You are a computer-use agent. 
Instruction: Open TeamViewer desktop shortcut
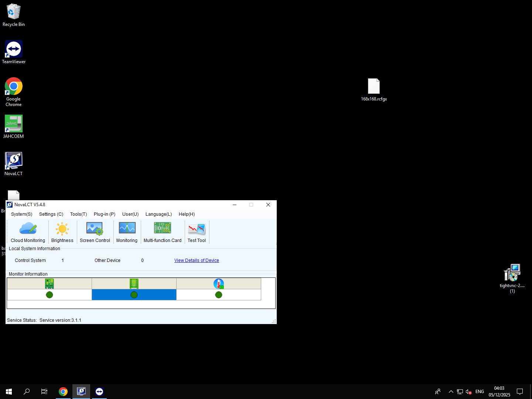coord(13,48)
